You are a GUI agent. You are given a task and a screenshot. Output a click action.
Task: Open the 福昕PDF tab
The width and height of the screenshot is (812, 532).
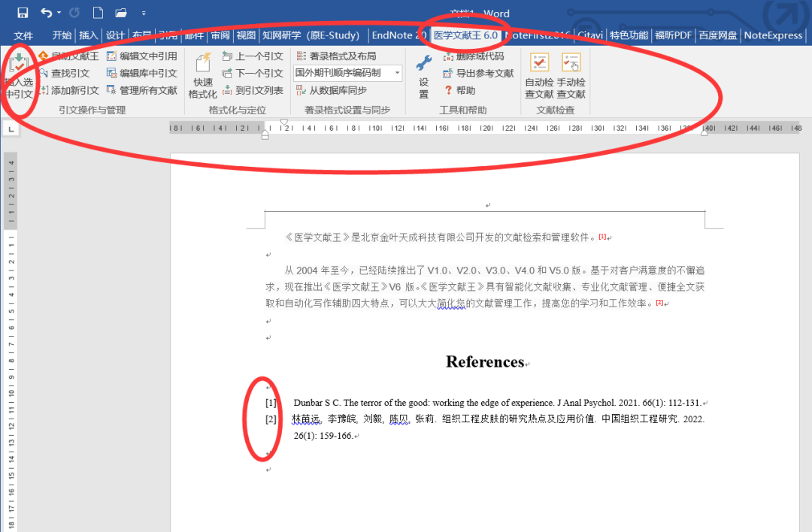(x=673, y=35)
